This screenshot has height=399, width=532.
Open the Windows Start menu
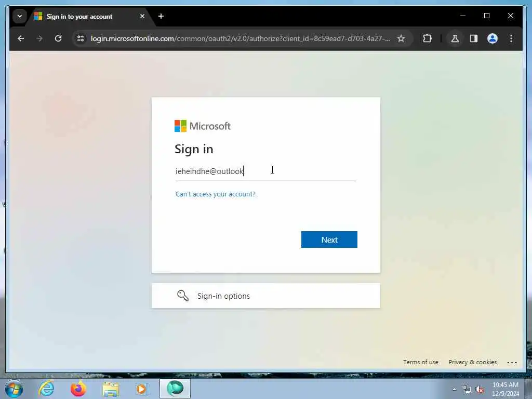click(14, 389)
